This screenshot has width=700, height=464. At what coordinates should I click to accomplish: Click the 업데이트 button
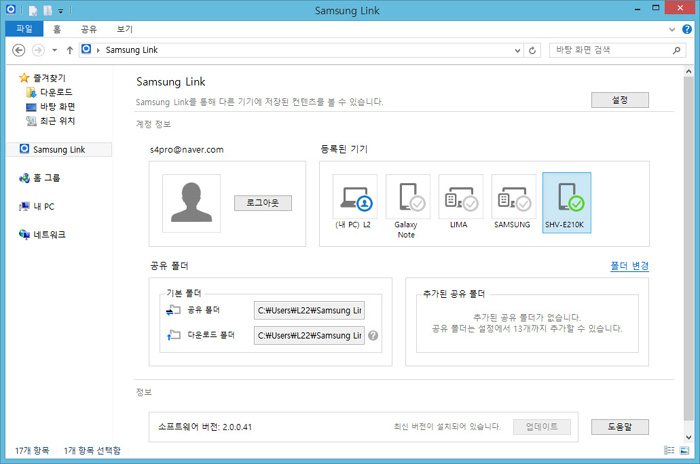click(542, 426)
